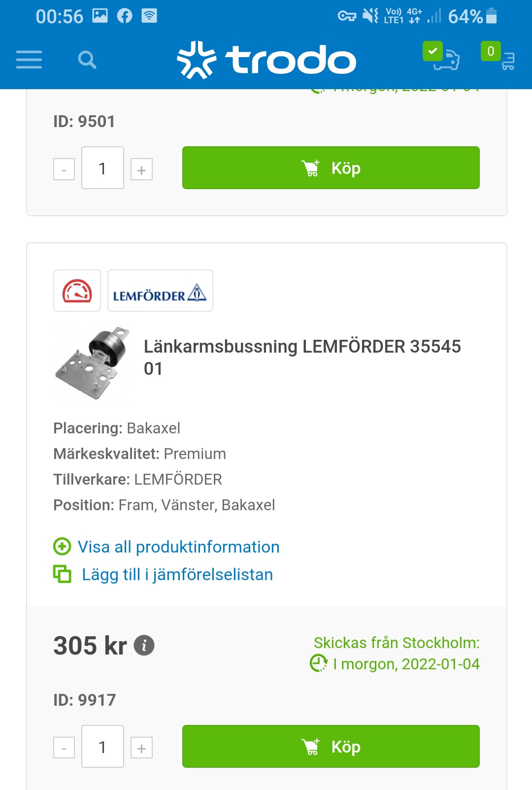Viewport: 532px width, 790px height.
Task: Open the LEMFÖRDER brand logo
Action: click(160, 291)
